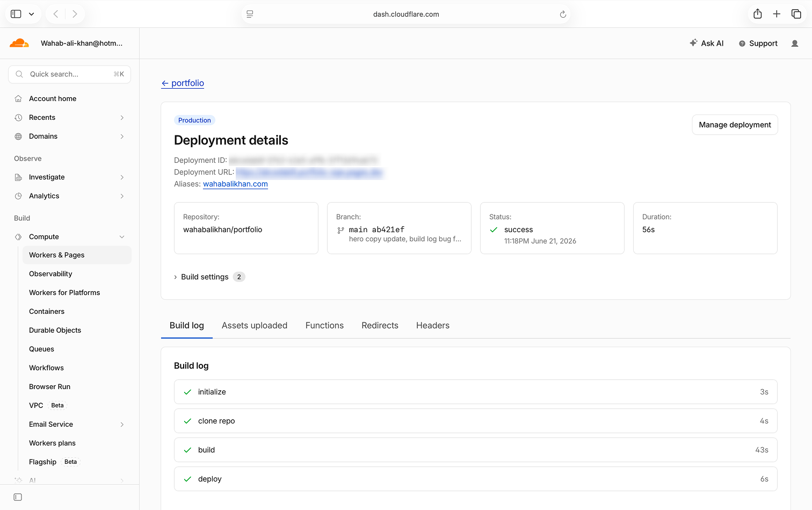Go back to the portfolio project link
Image resolution: width=812 pixels, height=510 pixels.
coord(183,83)
